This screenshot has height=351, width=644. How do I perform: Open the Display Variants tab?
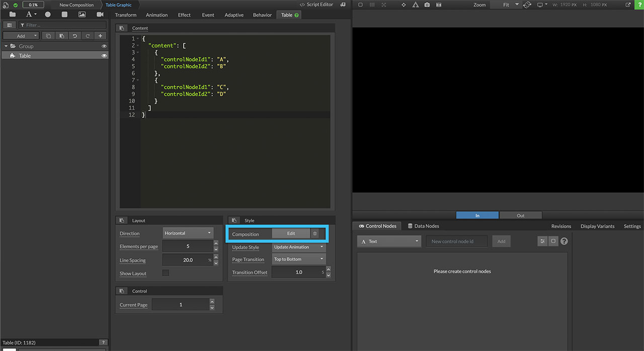597,226
